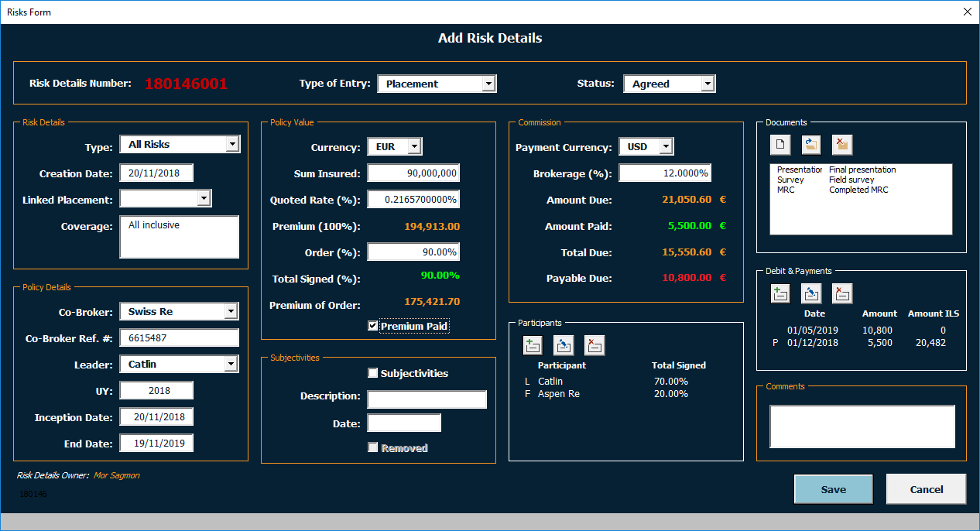Click the Payable Due value 10,800.00
This screenshot has width=980, height=531.
tap(687, 278)
